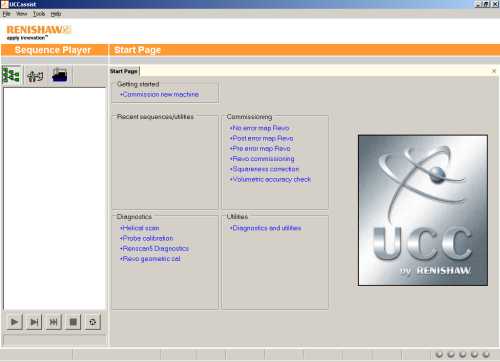Viewport: 500px width, 362px height.
Task: Open Revo commissioning link
Action: 262,159
